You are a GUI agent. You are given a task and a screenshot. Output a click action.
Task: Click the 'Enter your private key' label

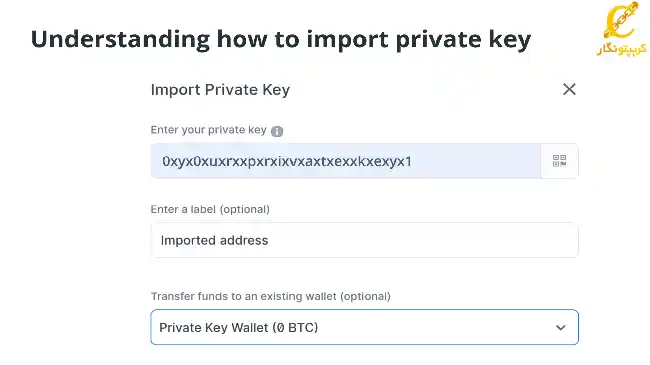[x=209, y=130]
